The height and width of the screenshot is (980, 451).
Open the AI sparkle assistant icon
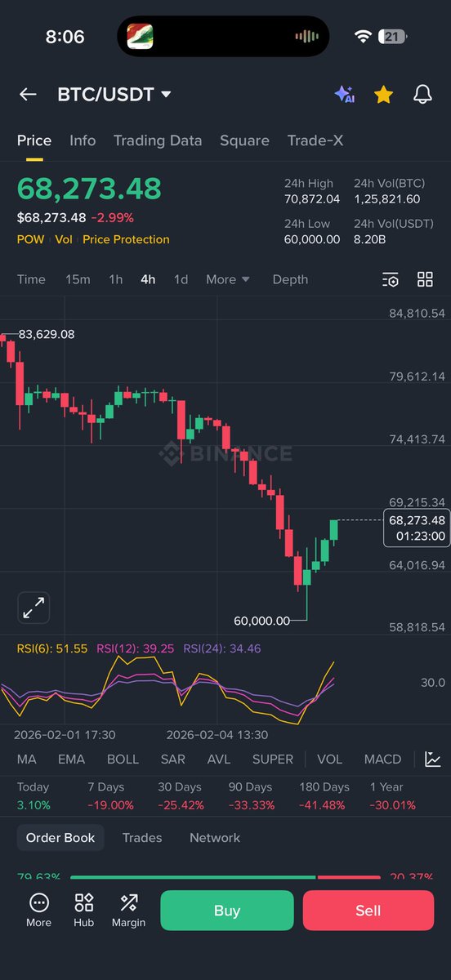tap(344, 95)
